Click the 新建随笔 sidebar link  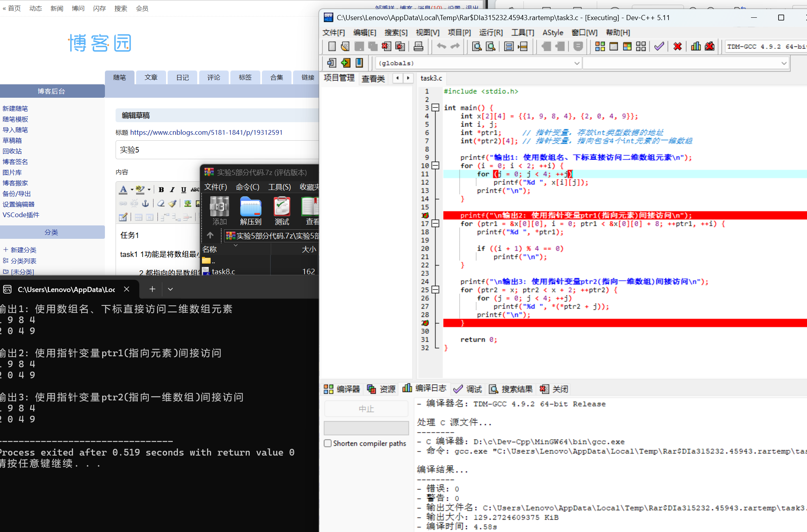coord(15,108)
